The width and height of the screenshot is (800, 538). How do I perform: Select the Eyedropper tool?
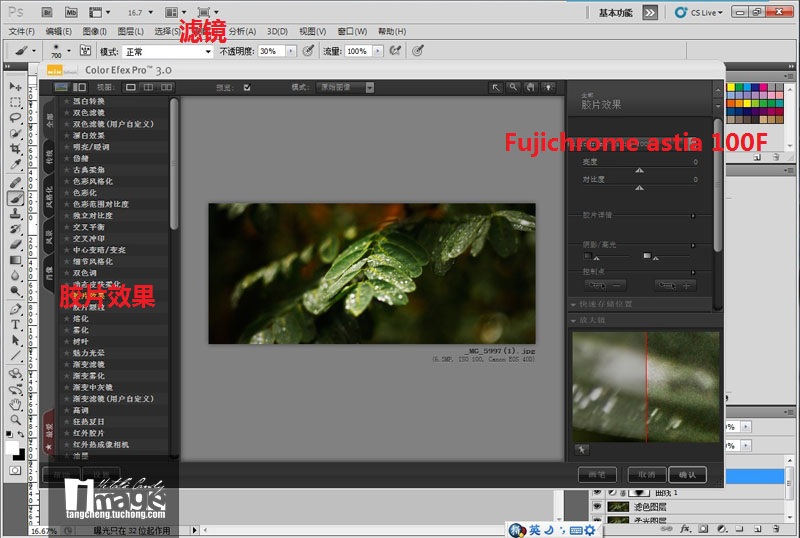[x=16, y=163]
